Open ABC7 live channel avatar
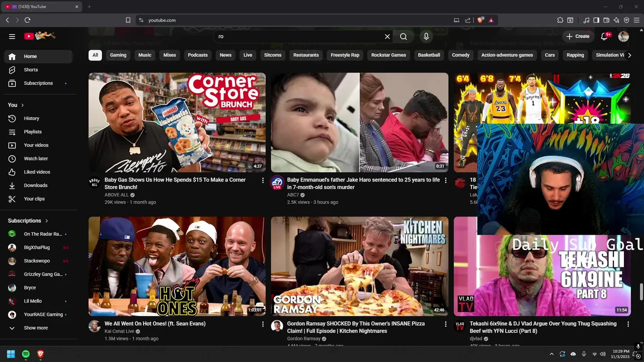644x362 pixels. [277, 183]
